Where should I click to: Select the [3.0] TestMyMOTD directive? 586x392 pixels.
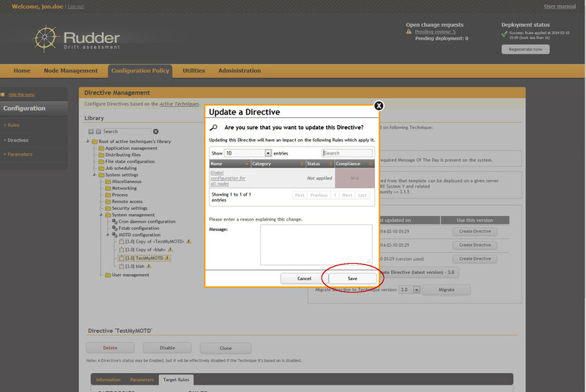click(144, 258)
